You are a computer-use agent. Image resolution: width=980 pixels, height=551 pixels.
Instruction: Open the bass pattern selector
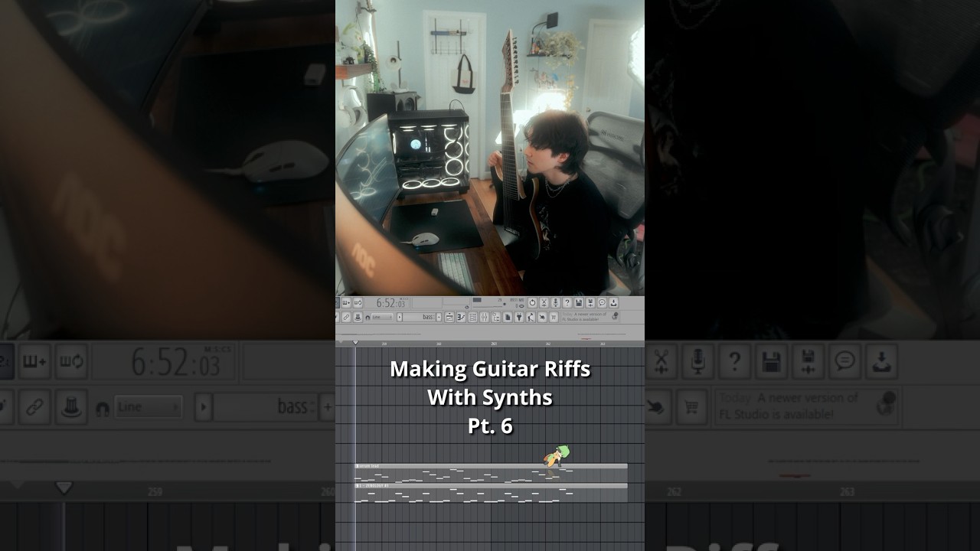(419, 318)
